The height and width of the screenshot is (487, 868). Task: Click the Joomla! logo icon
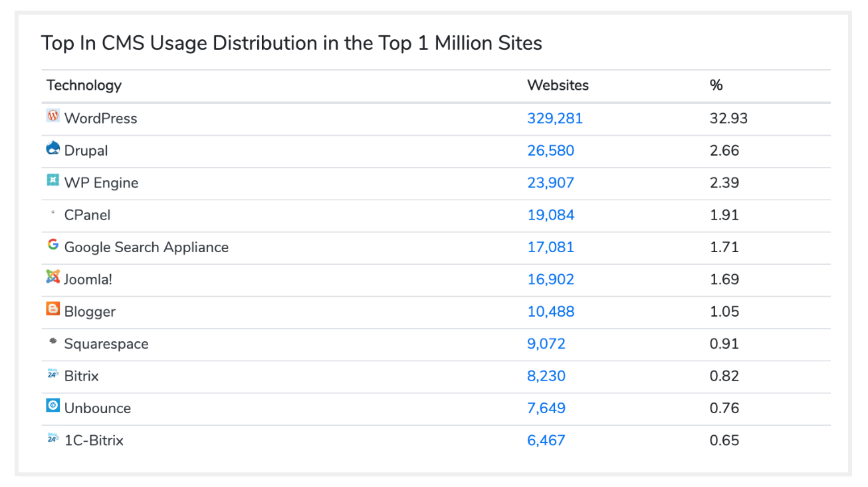(x=53, y=277)
